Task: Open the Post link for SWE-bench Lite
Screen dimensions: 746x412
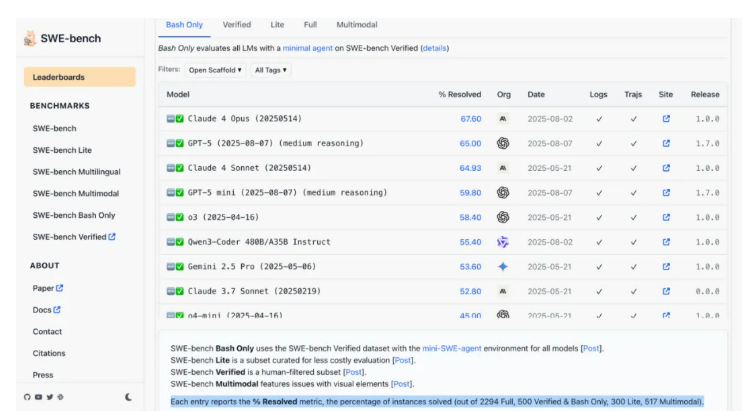Action: click(x=402, y=360)
